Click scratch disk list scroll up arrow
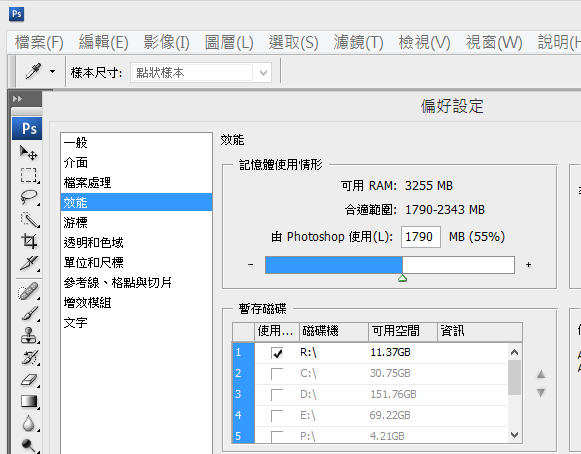 (x=514, y=352)
